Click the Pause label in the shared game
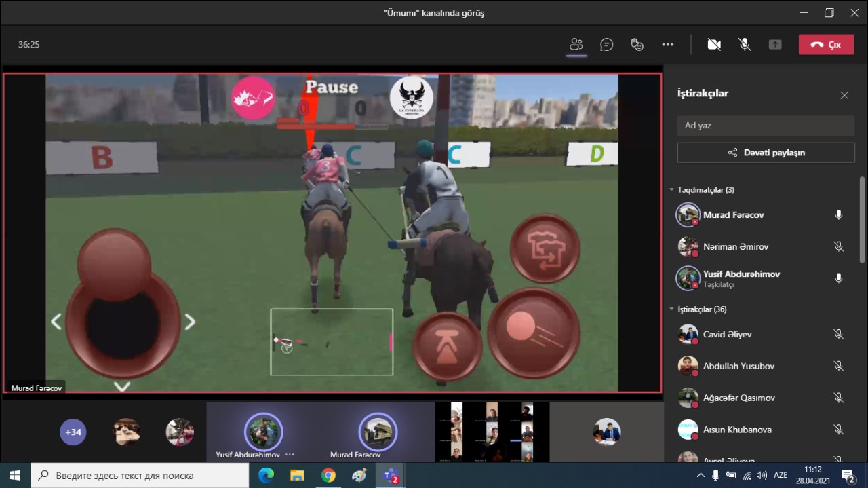868x488 pixels. click(332, 87)
